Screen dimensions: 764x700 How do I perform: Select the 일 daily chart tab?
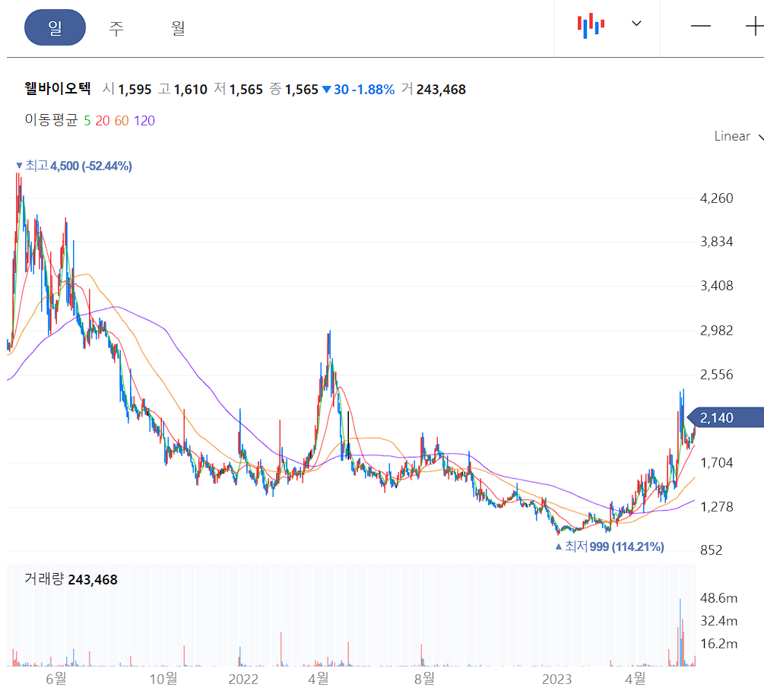55,26
